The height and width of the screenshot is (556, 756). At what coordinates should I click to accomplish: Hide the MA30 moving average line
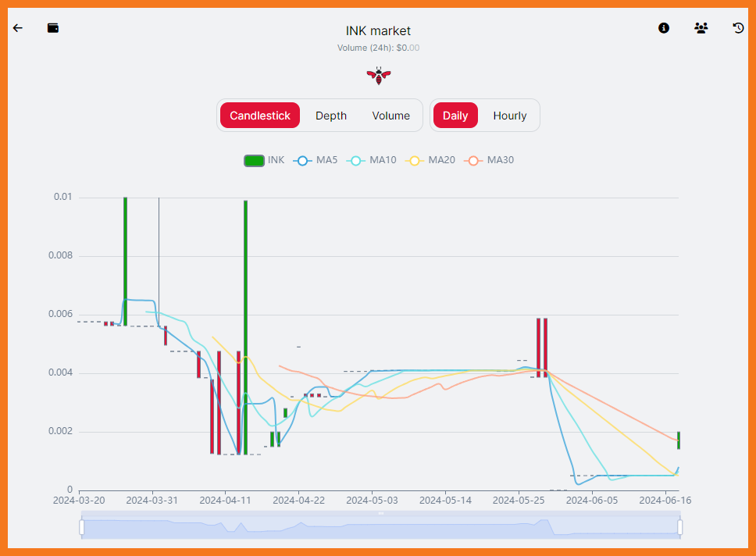490,160
